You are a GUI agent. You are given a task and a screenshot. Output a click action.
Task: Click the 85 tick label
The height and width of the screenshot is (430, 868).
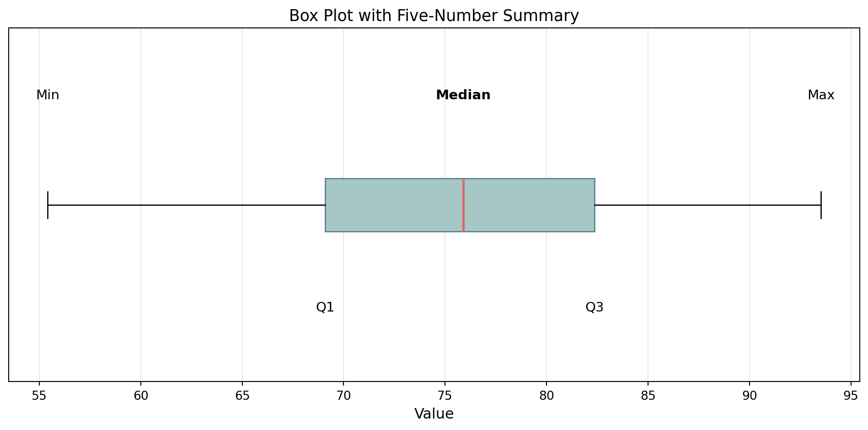tap(648, 395)
